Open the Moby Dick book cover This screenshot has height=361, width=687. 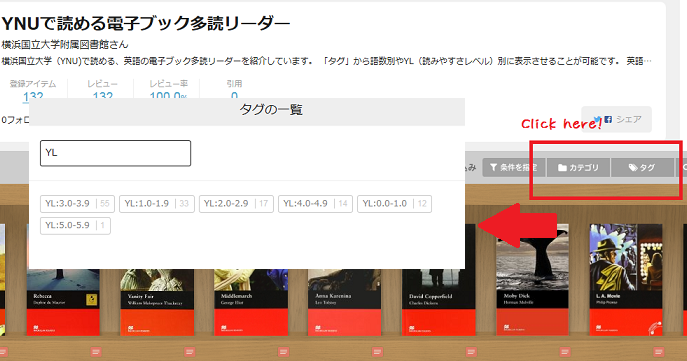pos(532,280)
